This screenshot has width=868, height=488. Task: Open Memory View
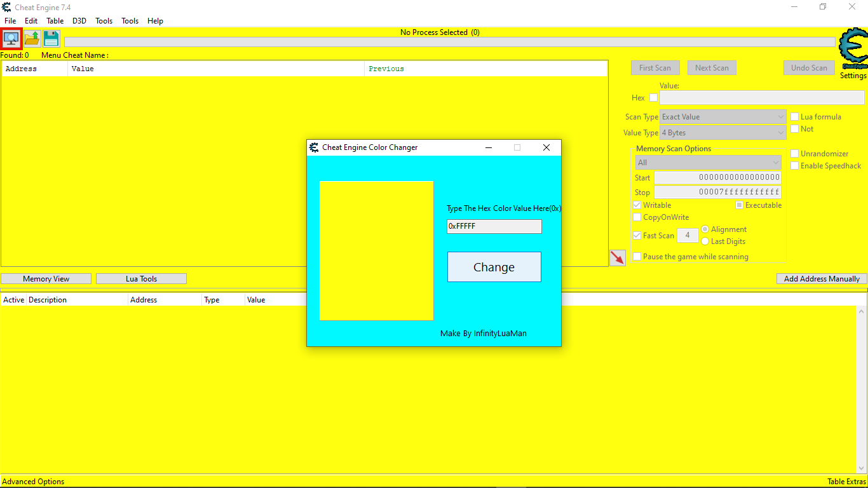(x=46, y=279)
